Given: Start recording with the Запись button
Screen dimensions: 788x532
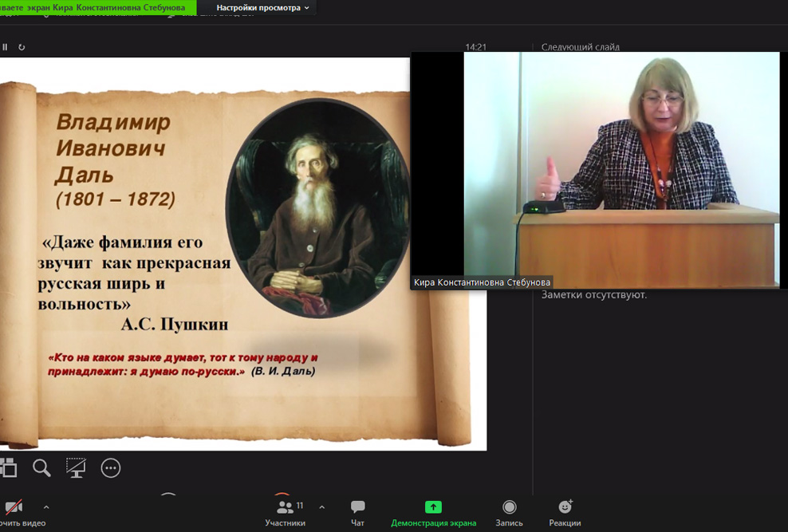Looking at the screenshot, I should point(509,512).
